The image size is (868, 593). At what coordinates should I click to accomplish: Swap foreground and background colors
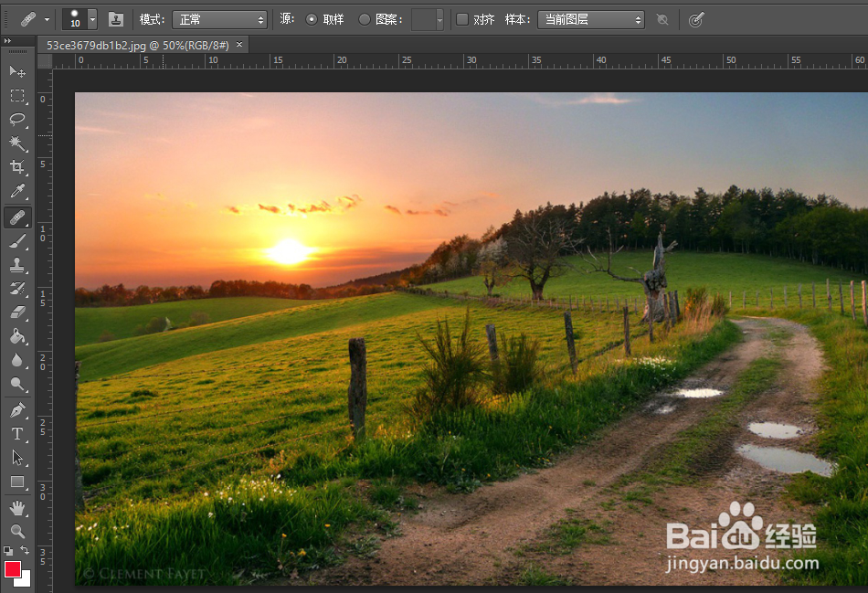pos(25,550)
